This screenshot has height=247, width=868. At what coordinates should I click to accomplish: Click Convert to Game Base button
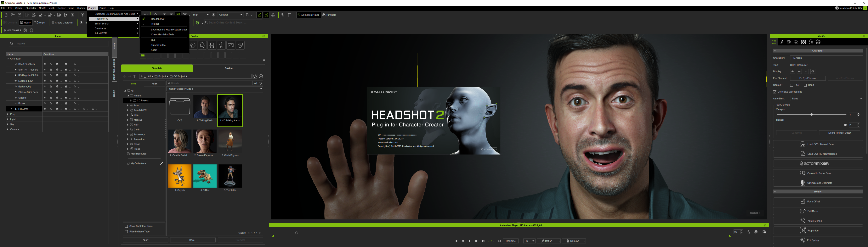click(x=818, y=173)
